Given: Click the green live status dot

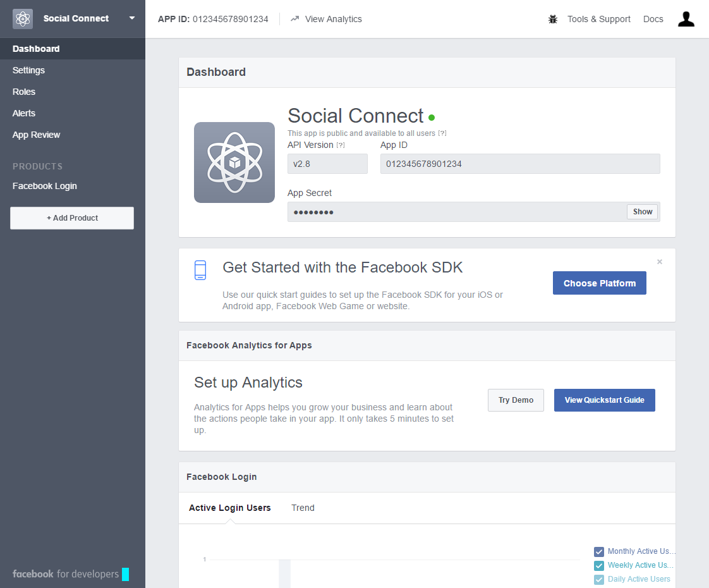Looking at the screenshot, I should point(432,118).
